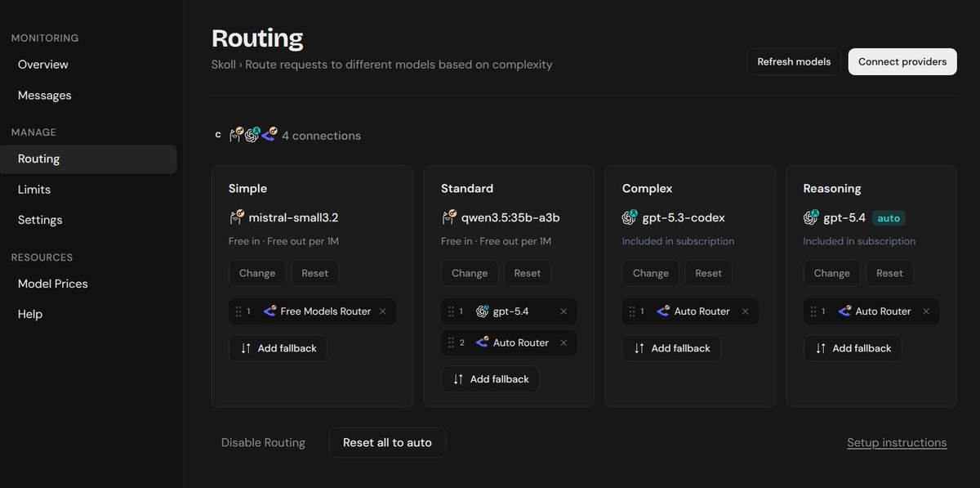Grab drag handle of Standard Auto Router row
The width and height of the screenshot is (980, 488).
tap(451, 342)
